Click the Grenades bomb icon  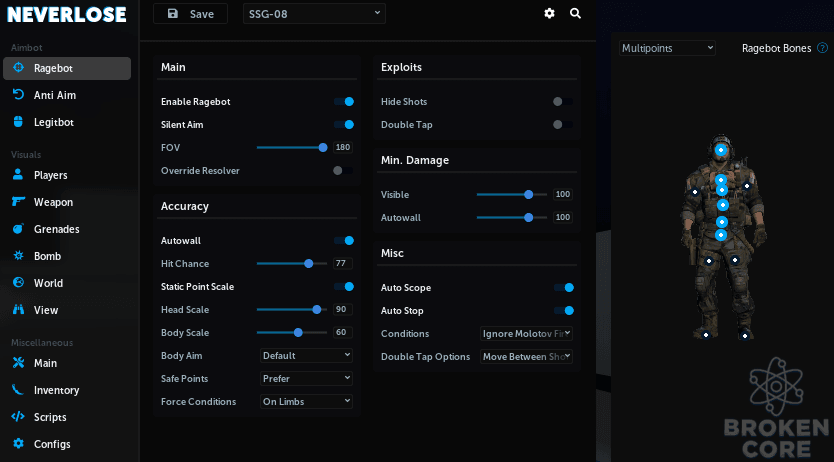pos(18,229)
